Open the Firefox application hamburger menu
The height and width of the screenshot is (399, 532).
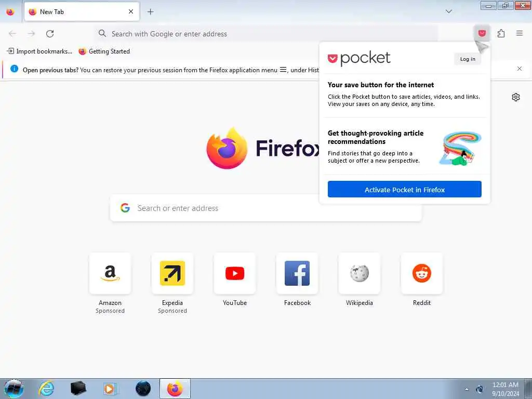tap(519, 33)
